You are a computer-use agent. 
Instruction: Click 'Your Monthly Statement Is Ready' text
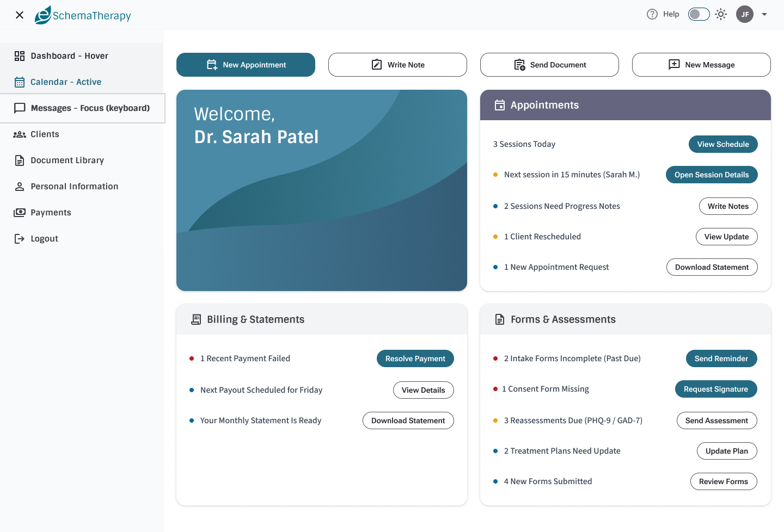tap(261, 420)
